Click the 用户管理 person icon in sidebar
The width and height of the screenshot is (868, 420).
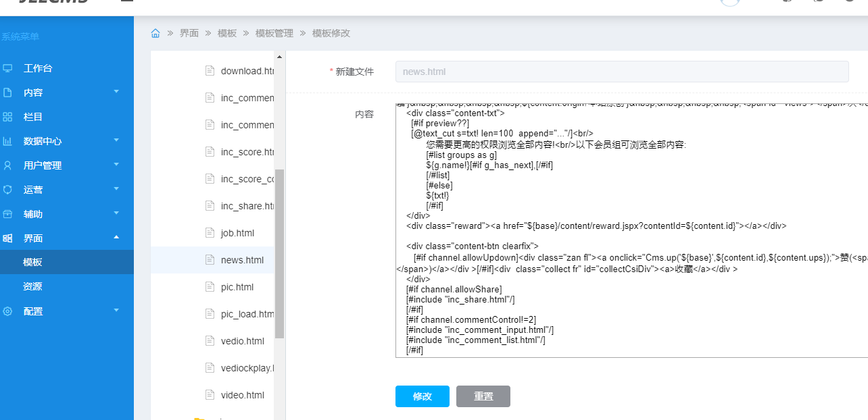click(x=7, y=165)
